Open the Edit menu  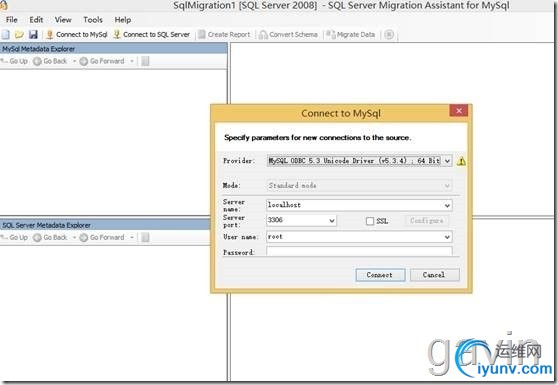click(x=36, y=20)
